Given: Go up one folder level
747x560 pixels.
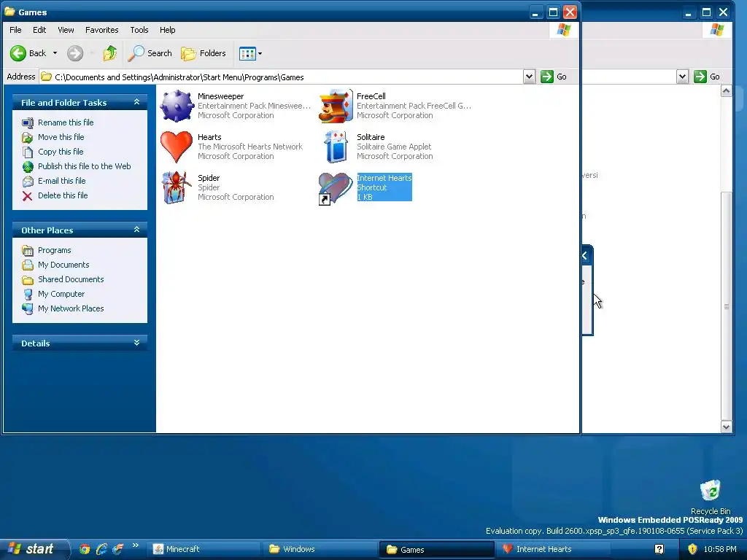Looking at the screenshot, I should coord(109,53).
